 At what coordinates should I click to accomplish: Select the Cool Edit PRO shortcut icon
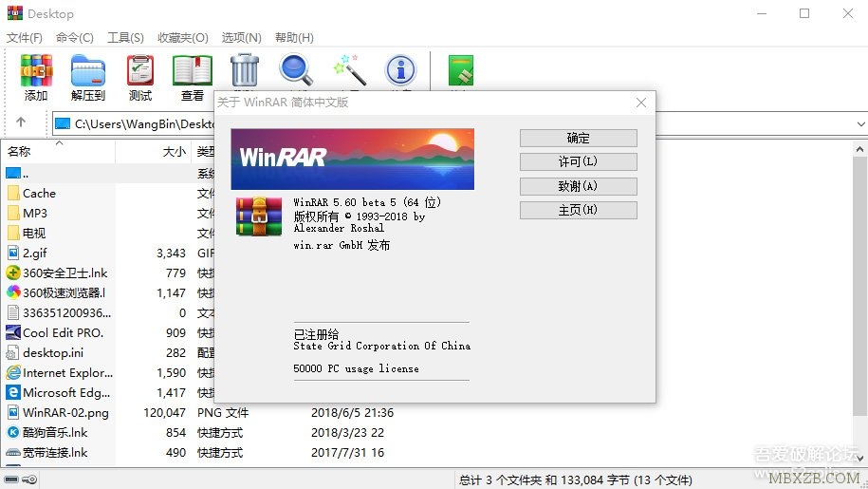(13, 332)
